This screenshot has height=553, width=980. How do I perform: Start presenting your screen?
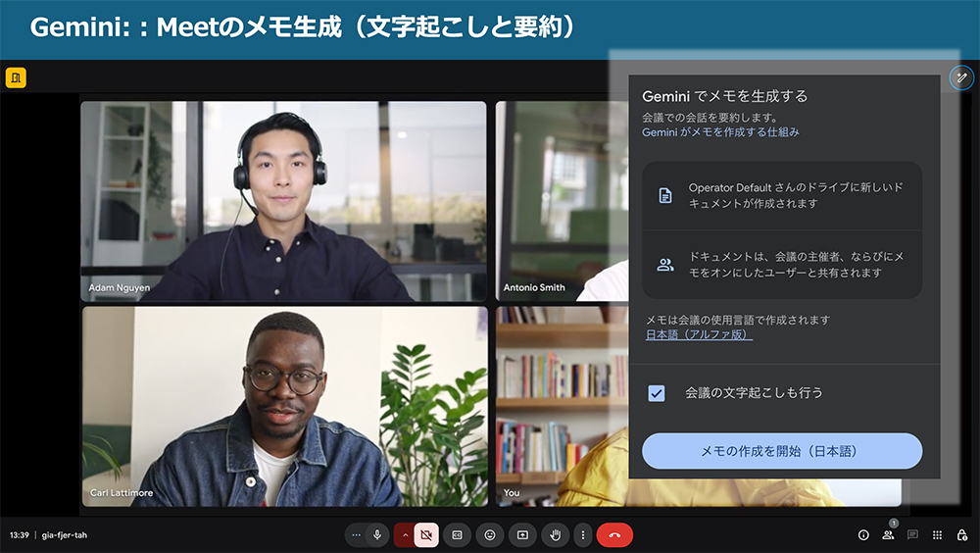pos(522,534)
